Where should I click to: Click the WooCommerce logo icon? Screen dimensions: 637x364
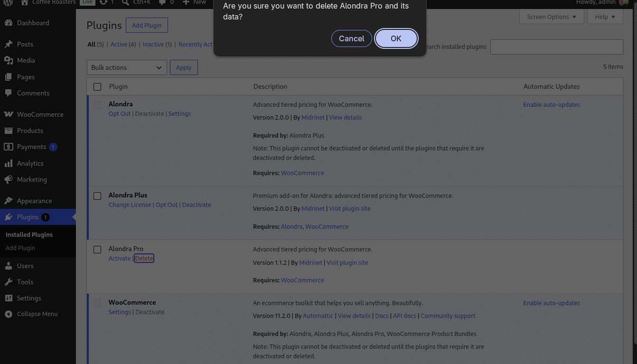pyautogui.click(x=9, y=114)
